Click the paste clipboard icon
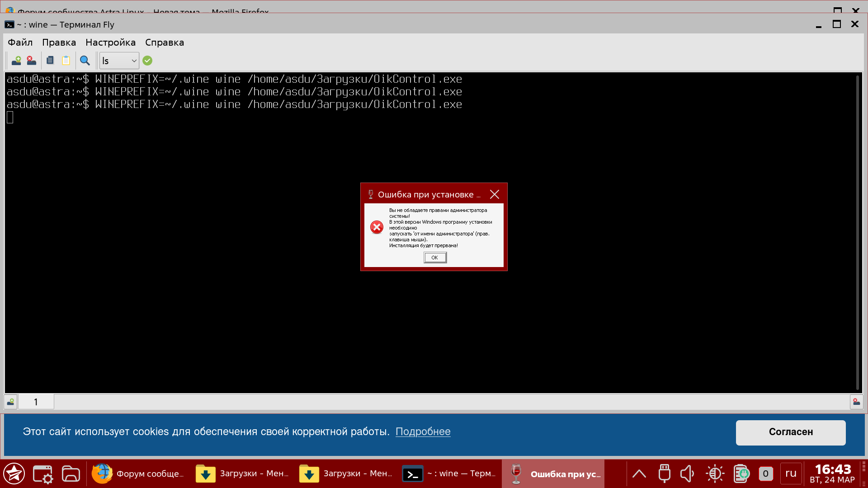Screen dimensions: 868x488 pos(66,61)
